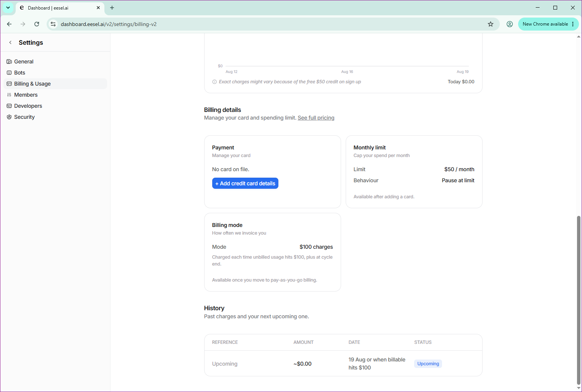Click the page vertical scrollbar thumb
Image resolution: width=582 pixels, height=392 pixels.
click(579, 300)
